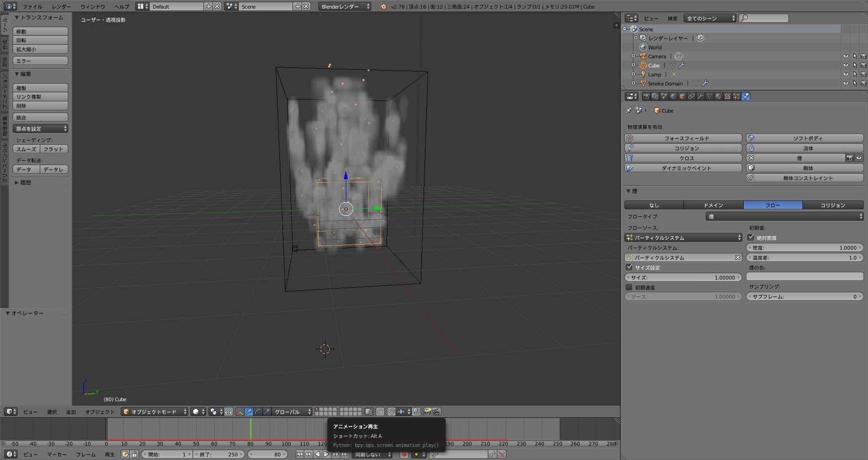Open the オブジェクトモード mode dropdown
The width and height of the screenshot is (868, 460).
tap(154, 412)
